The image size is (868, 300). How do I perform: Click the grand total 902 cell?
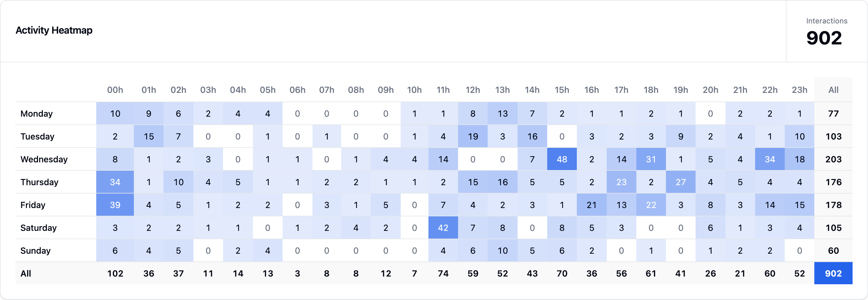(x=833, y=273)
